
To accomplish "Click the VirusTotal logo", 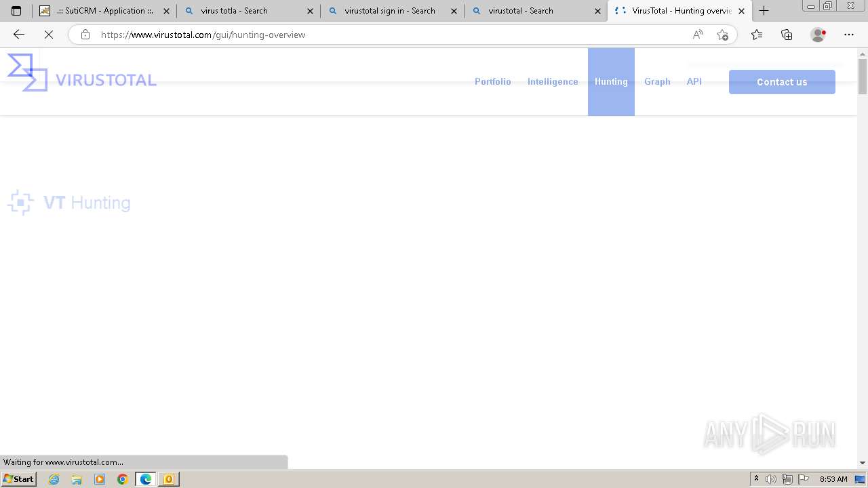I will 82,73.
